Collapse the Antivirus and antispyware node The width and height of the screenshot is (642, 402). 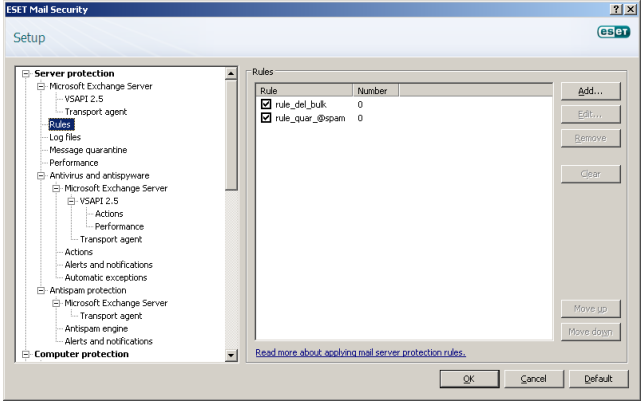41,175
